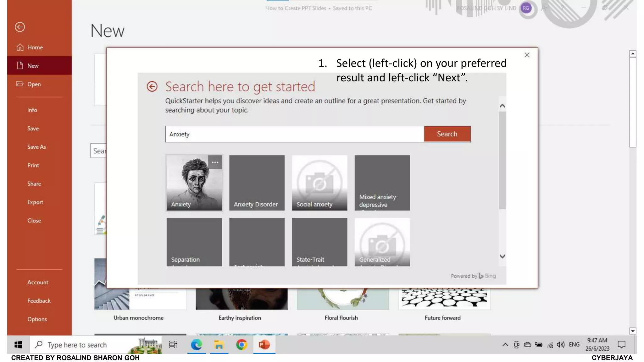Open File Explorer from taskbar
Screen dimensions: 644x362
tap(219, 345)
